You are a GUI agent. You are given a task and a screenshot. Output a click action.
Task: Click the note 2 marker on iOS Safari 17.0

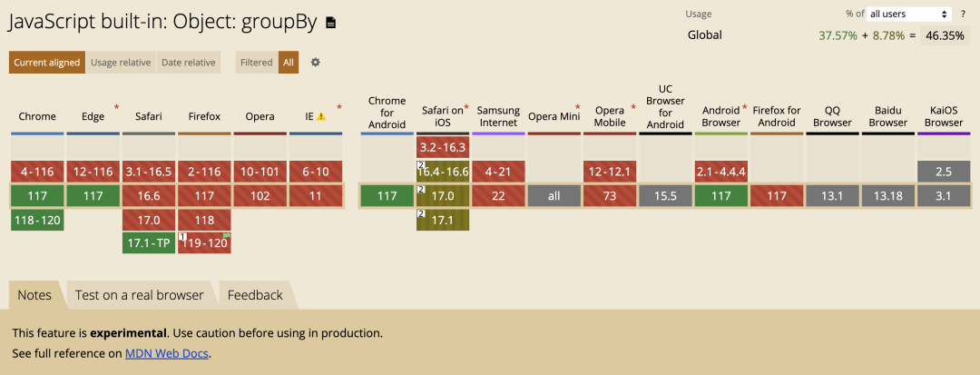point(420,190)
